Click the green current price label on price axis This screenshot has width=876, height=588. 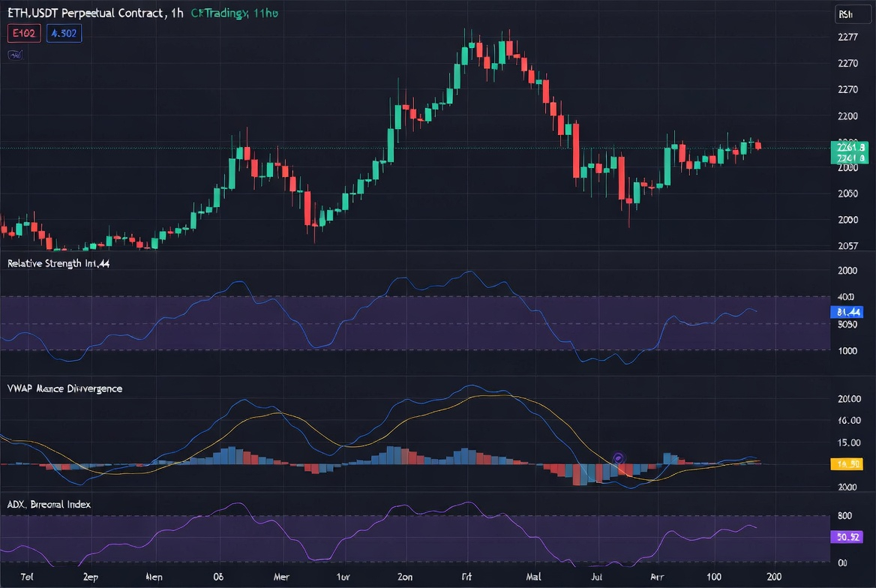tap(850, 152)
